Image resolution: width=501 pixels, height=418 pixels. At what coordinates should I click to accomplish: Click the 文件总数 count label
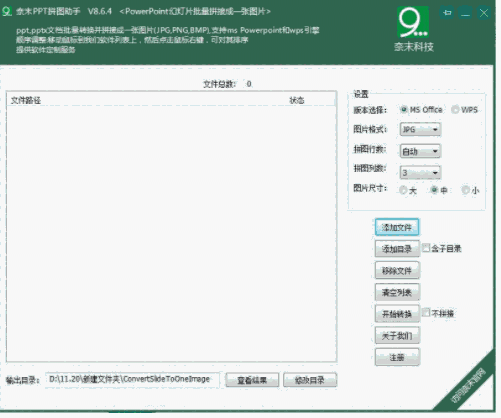pyautogui.click(x=227, y=84)
